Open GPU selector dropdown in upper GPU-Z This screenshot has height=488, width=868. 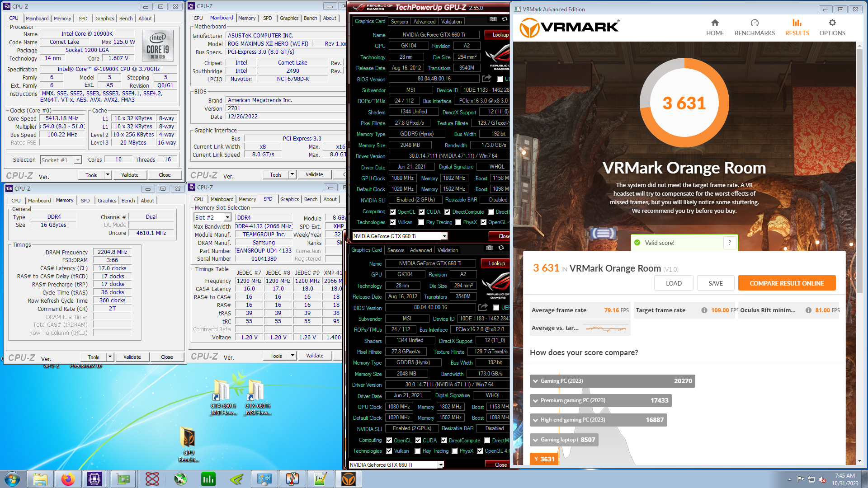pos(444,236)
